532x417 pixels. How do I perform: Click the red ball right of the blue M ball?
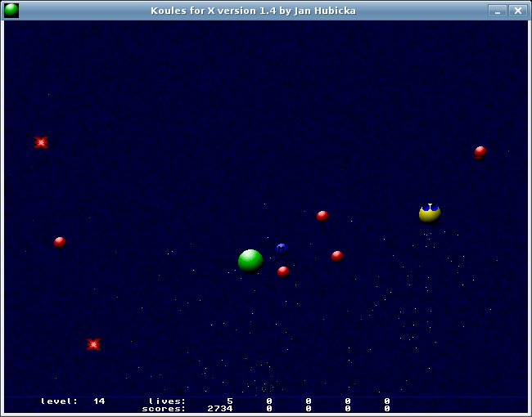click(x=337, y=256)
